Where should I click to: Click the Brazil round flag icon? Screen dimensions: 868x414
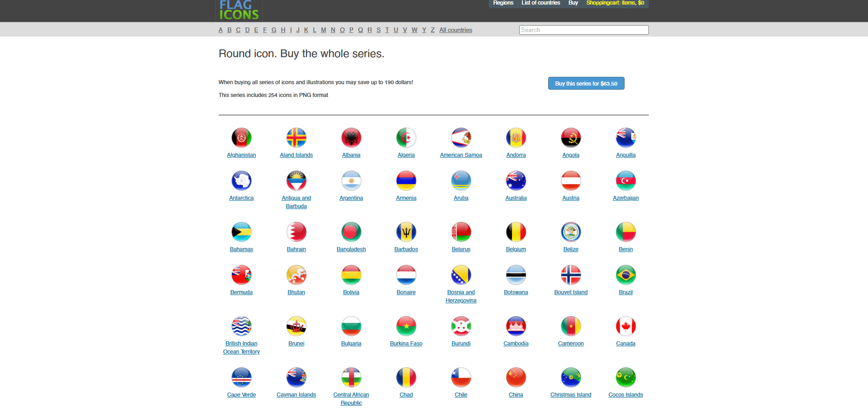click(626, 275)
